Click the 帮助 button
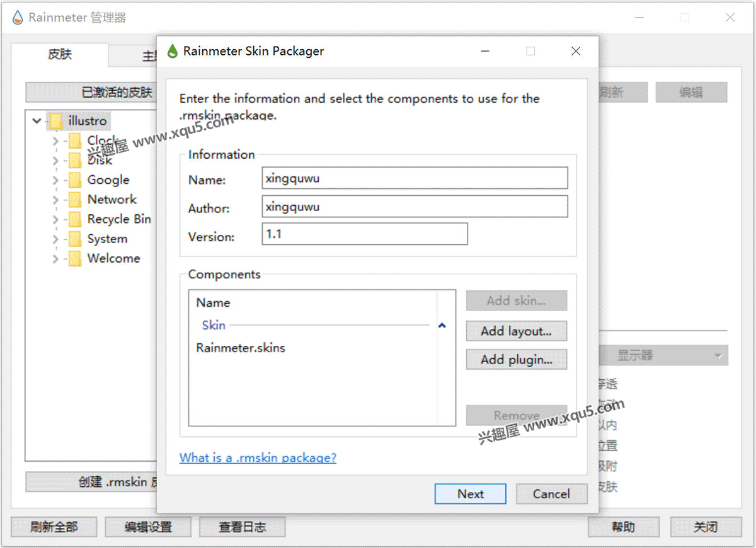Screen dimensions: 756x548 tap(624, 527)
